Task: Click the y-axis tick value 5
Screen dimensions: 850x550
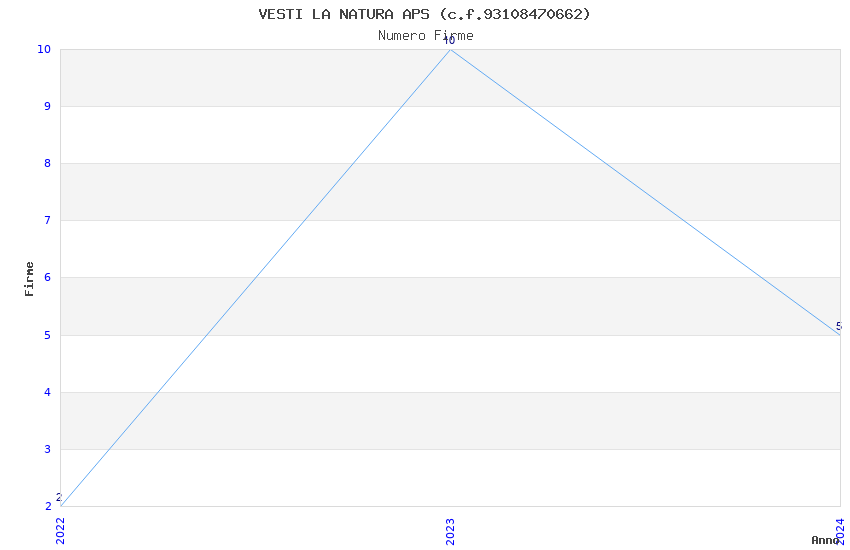Action: point(48,335)
